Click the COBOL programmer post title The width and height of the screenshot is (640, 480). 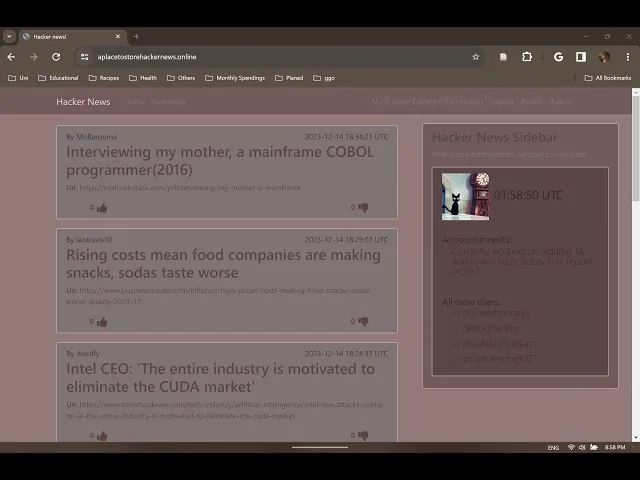point(220,161)
